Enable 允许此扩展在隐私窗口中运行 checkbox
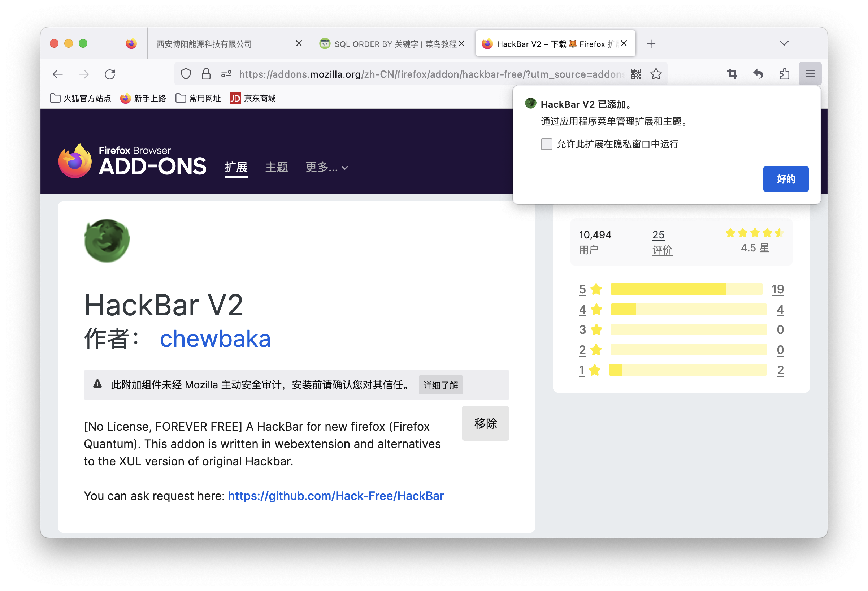 [x=546, y=144]
